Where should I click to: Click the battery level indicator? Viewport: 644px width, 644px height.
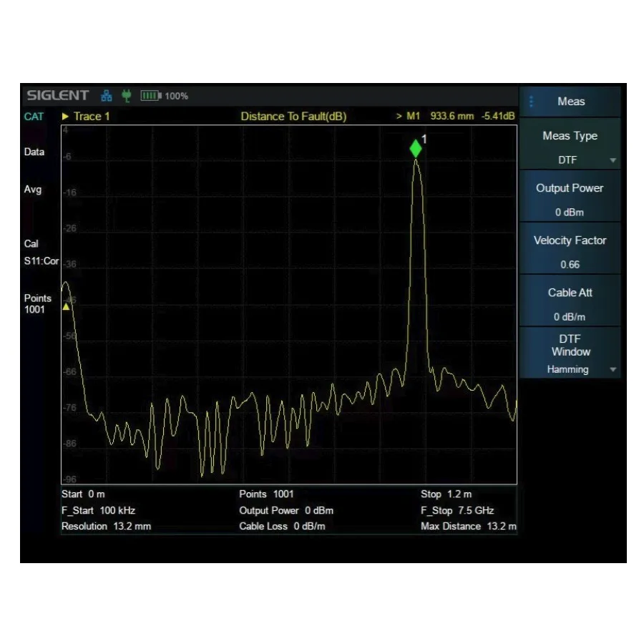(x=151, y=94)
